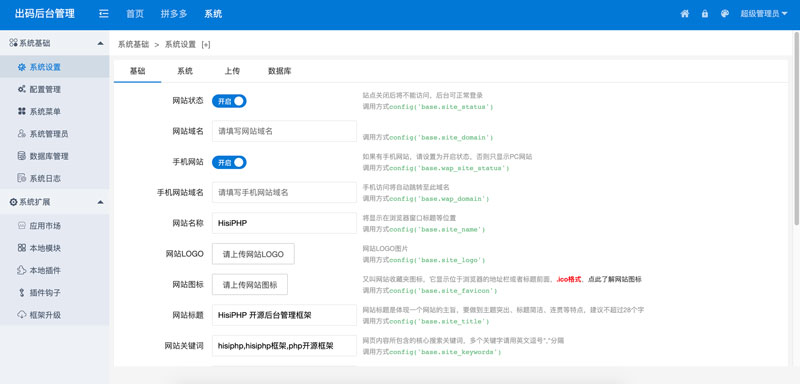Screen dimensions: 800x384
Task: Toggle the 手机网站 switch
Action: pos(229,162)
